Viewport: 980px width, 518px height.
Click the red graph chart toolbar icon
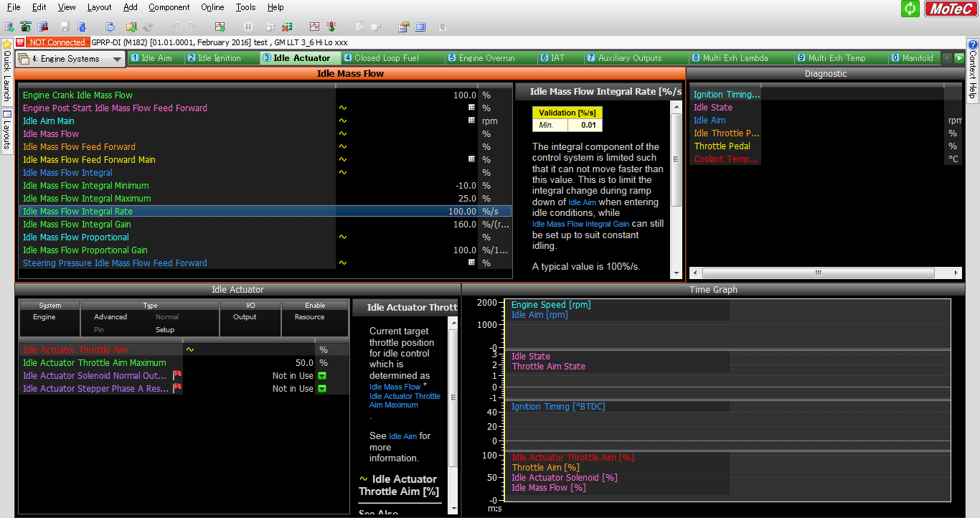315,27
